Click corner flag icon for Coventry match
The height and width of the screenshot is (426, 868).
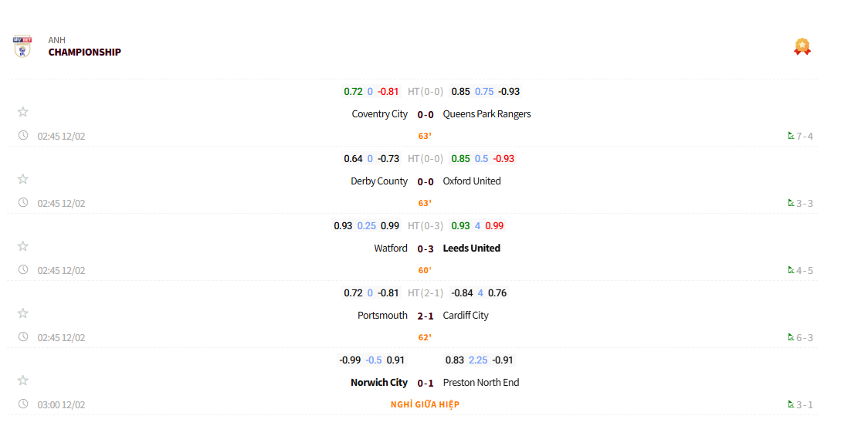point(791,136)
